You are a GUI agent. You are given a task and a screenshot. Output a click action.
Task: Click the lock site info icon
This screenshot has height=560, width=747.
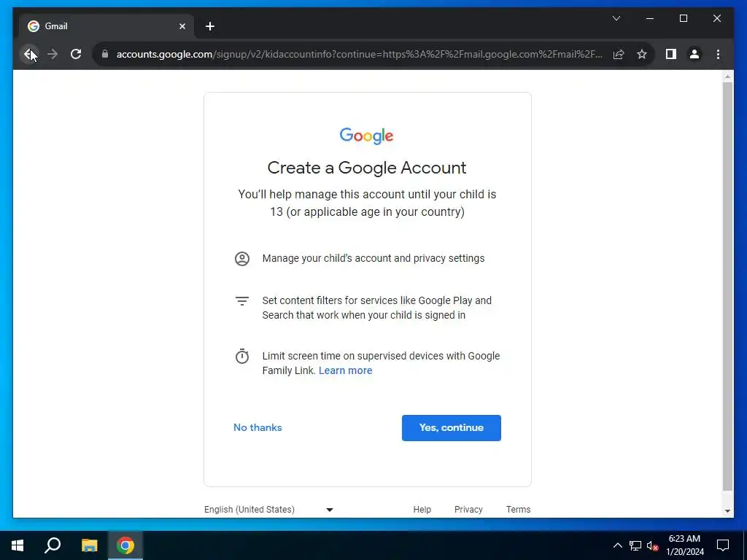(105, 54)
